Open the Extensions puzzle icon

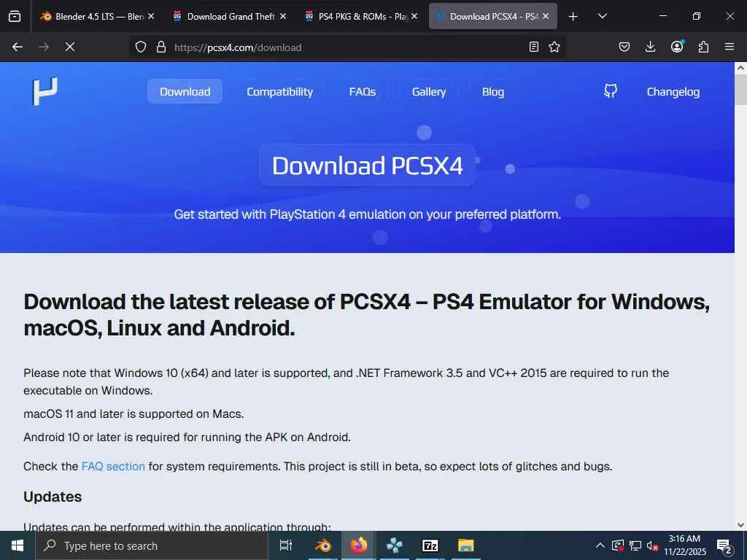click(703, 47)
